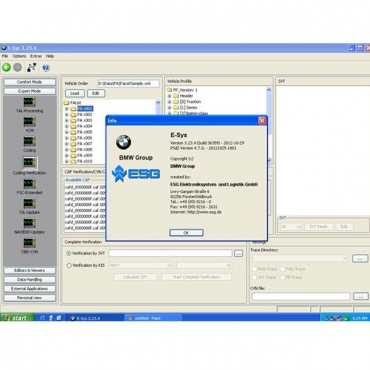Click the Load button under Vehicle Order

tap(75, 93)
